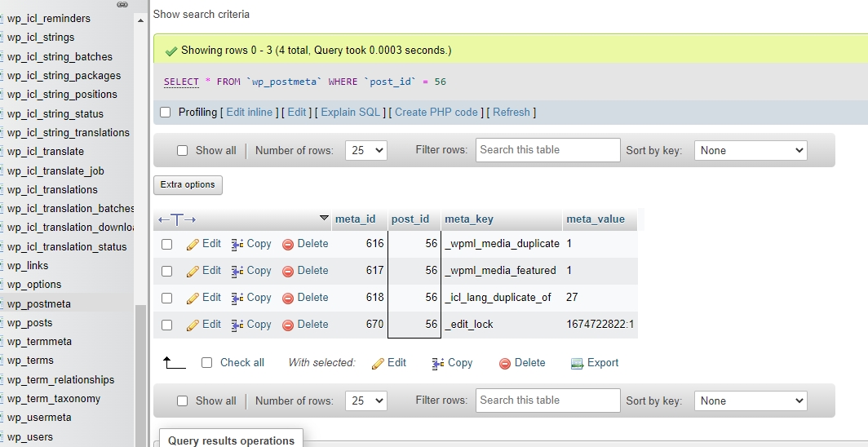
Task: Toggle the Check all checkbox
Action: pyautogui.click(x=207, y=363)
